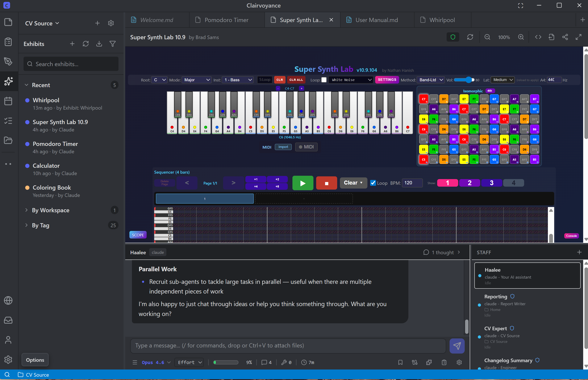Toggle the SCOPE display button
Image resolution: width=588 pixels, height=380 pixels.
click(x=138, y=235)
